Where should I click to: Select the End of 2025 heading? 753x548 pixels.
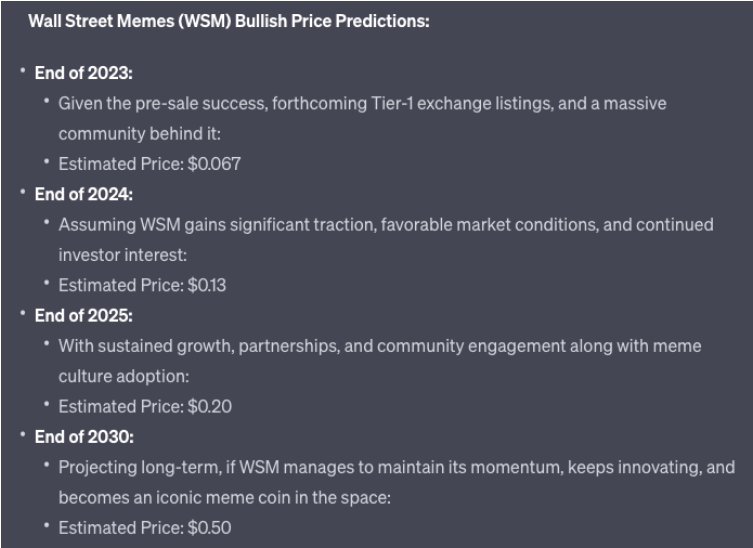84,316
